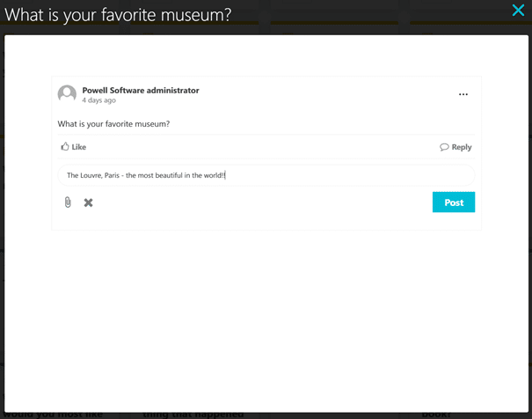Click the thumbs-up icon on the post
Image resolution: width=532 pixels, height=419 pixels.
[x=65, y=147]
